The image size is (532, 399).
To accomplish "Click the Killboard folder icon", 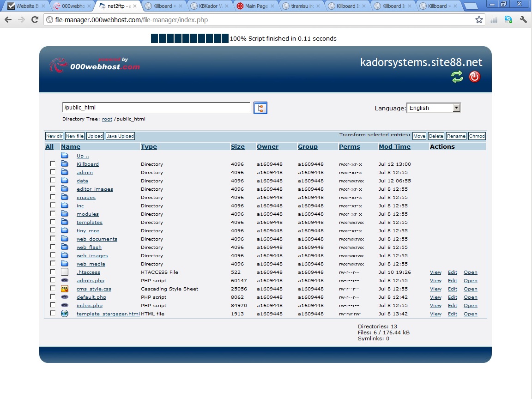I will [65, 164].
